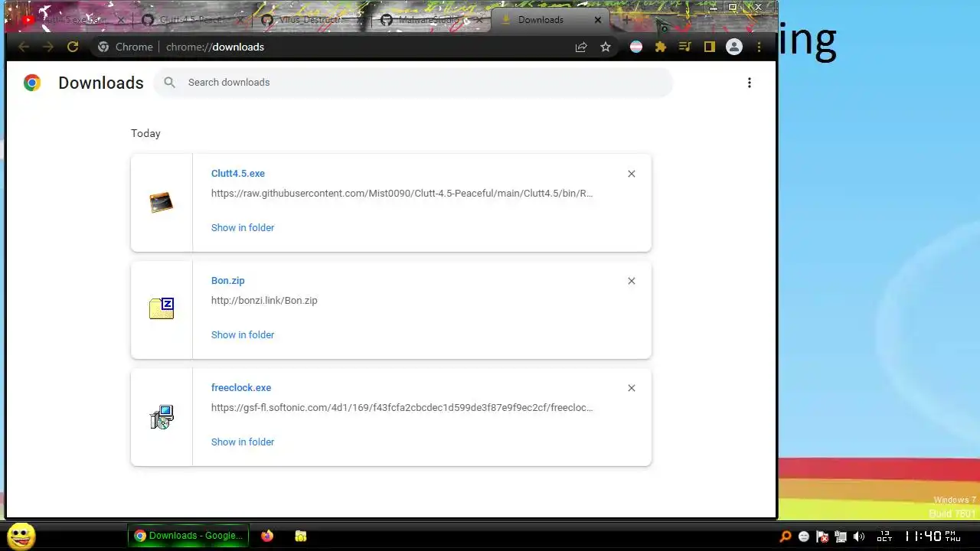Click the bonzi.link/Bon.zip source URL
The image size is (980, 551).
click(264, 300)
